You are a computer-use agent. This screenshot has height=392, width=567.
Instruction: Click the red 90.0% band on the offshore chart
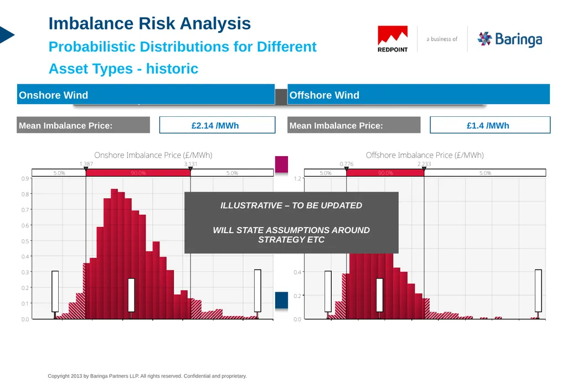point(385,173)
